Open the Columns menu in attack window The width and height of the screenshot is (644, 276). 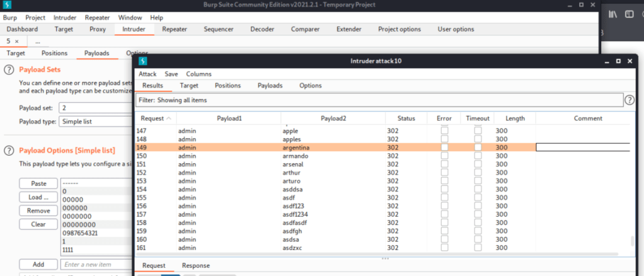point(198,74)
